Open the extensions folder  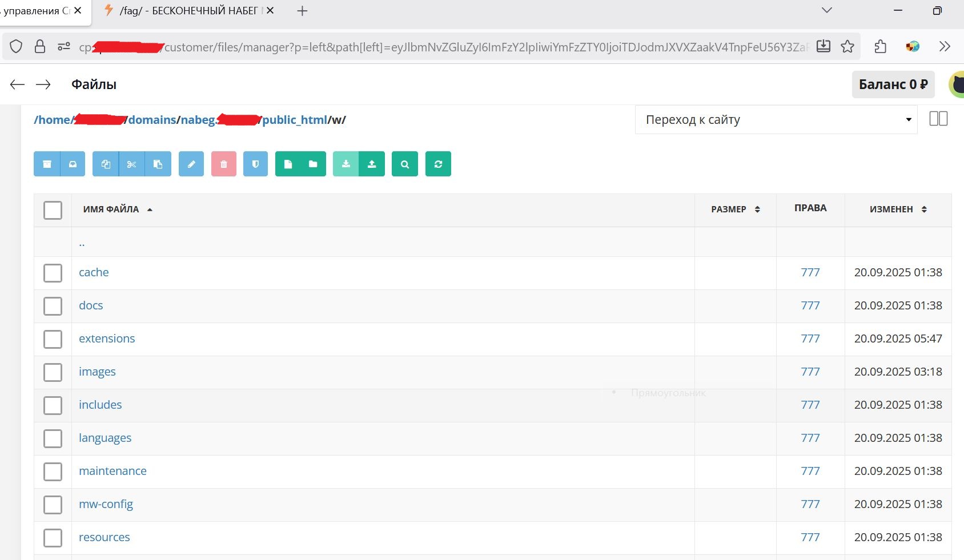click(107, 339)
